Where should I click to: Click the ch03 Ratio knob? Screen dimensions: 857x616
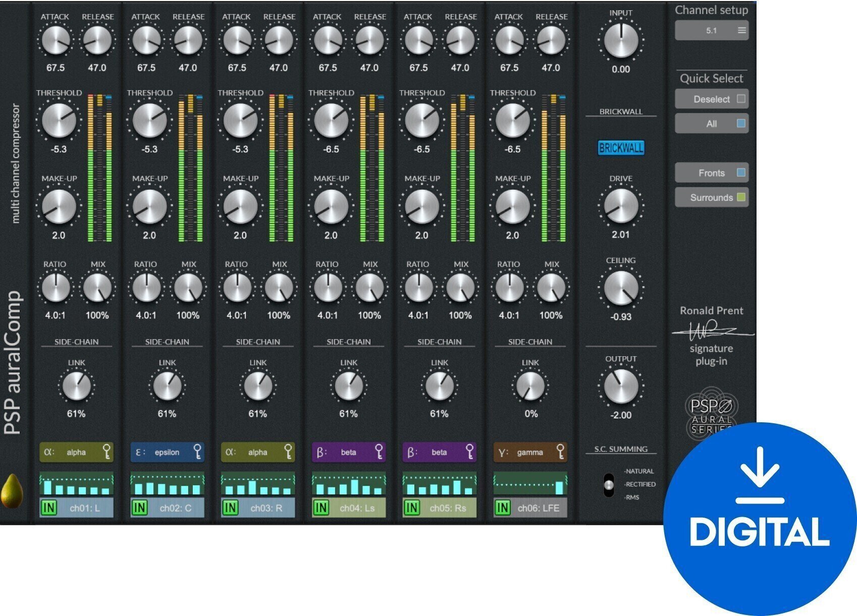point(237,288)
